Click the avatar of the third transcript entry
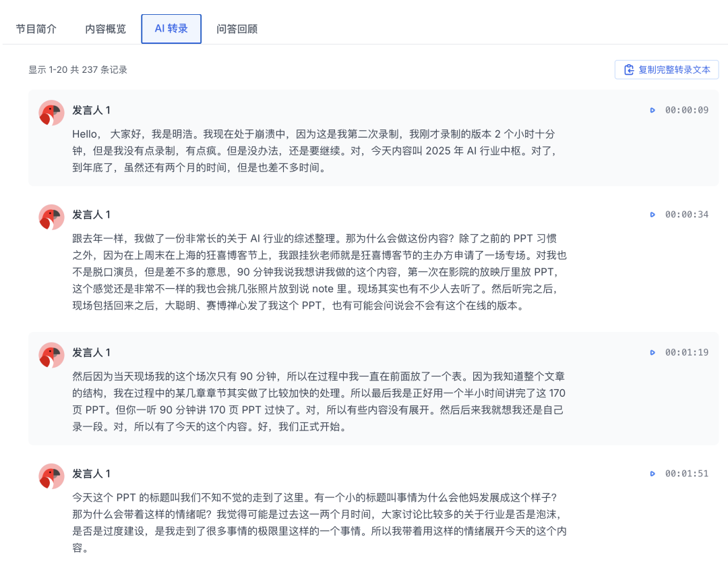 pos(51,352)
